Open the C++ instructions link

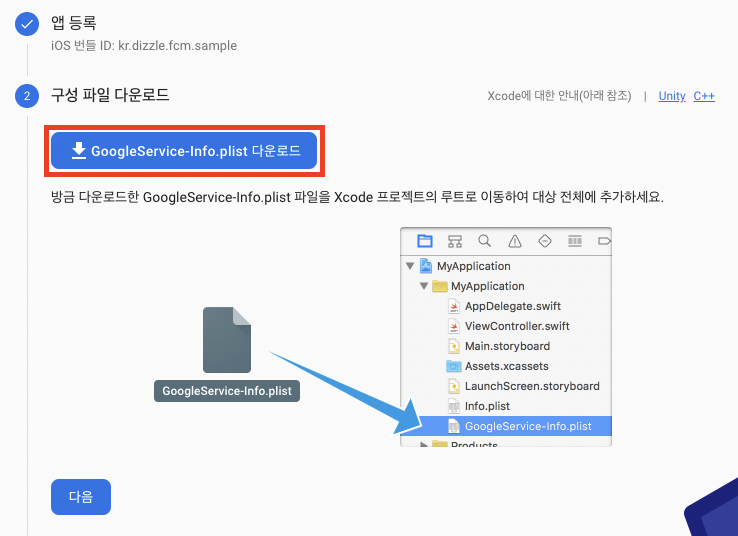click(x=704, y=96)
